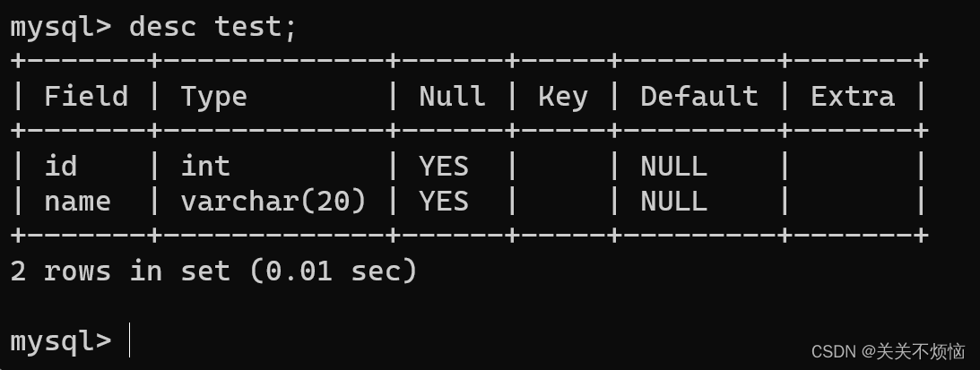
Task: Click the YES value in name row
Action: point(444,202)
